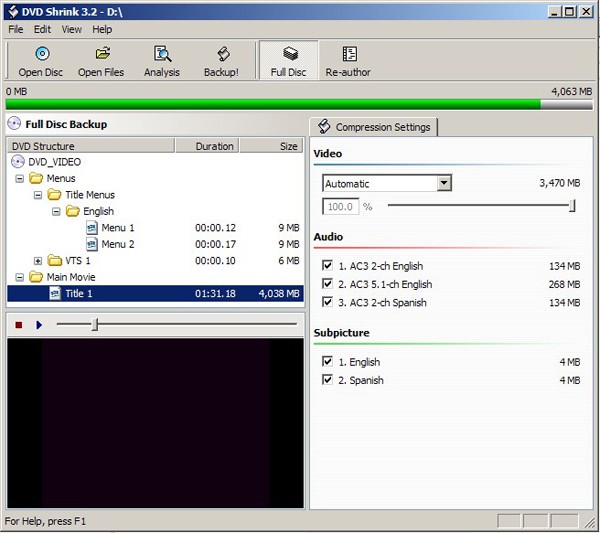Screen dimensions: 600x533
Task: Click the VTS 1 folder icon
Action: pos(54,261)
